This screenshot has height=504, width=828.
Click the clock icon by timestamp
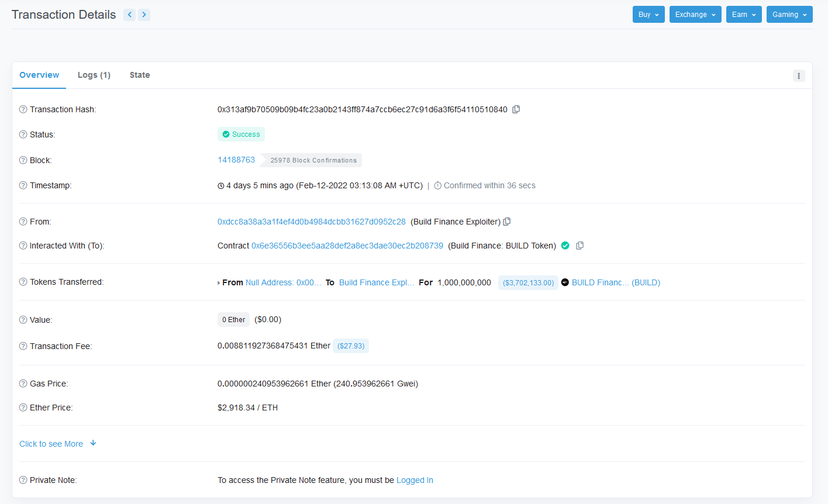[221, 186]
